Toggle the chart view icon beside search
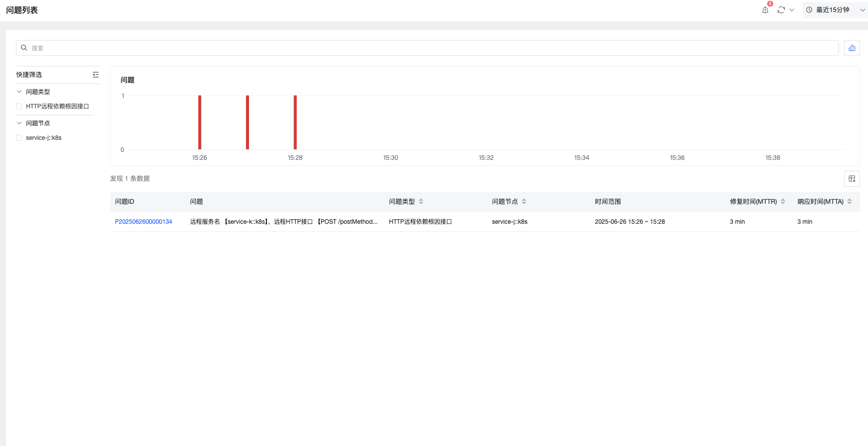The image size is (868, 446). 852,48
